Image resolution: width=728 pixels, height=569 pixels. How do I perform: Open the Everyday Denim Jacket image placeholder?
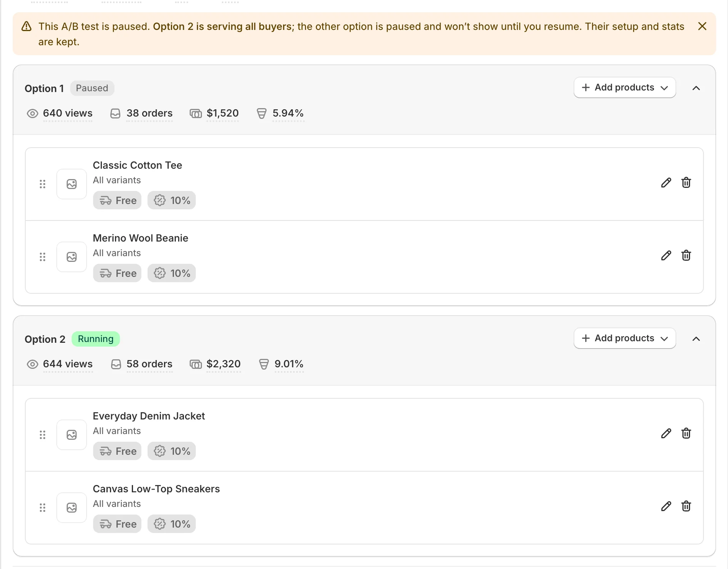72,435
